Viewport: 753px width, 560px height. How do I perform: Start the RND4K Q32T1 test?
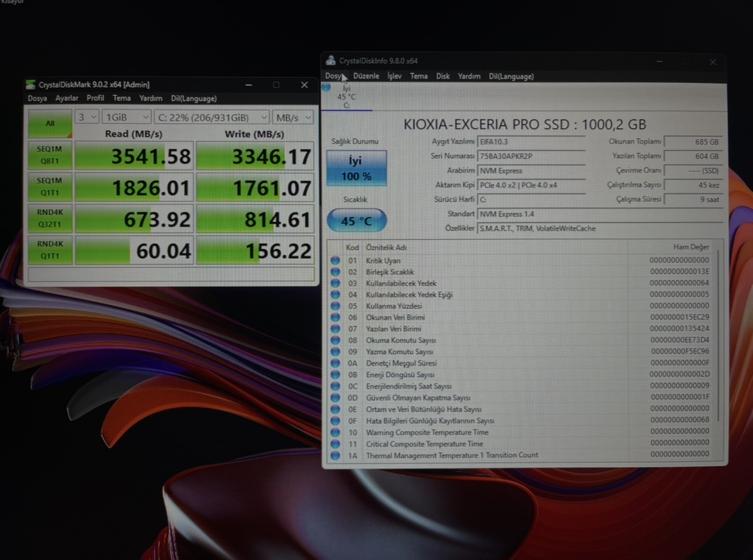[x=50, y=218]
